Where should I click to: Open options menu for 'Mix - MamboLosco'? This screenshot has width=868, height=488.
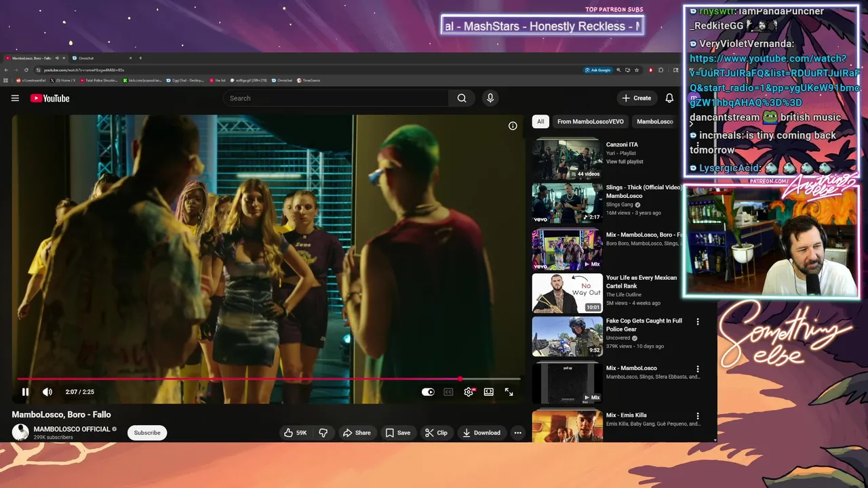click(697, 369)
